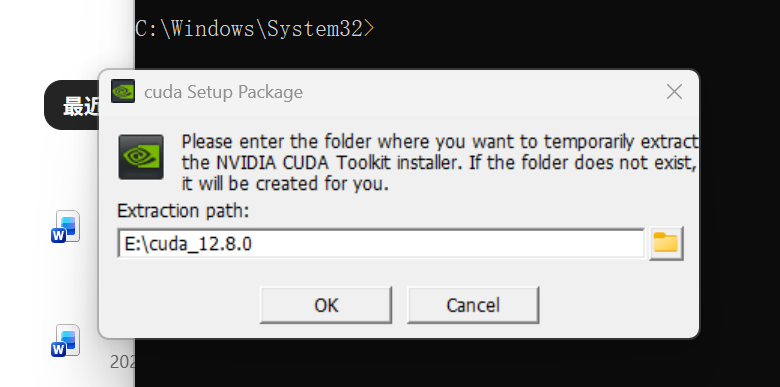This screenshot has height=387, width=780.
Task: Click the small NVIDIA logo in title bar
Action: pyautogui.click(x=123, y=92)
